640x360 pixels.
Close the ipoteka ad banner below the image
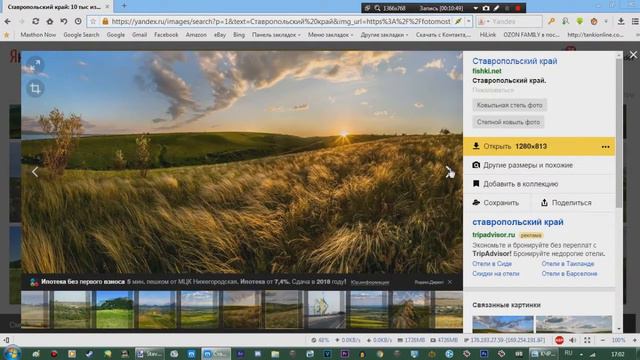pyautogui.click(x=450, y=282)
